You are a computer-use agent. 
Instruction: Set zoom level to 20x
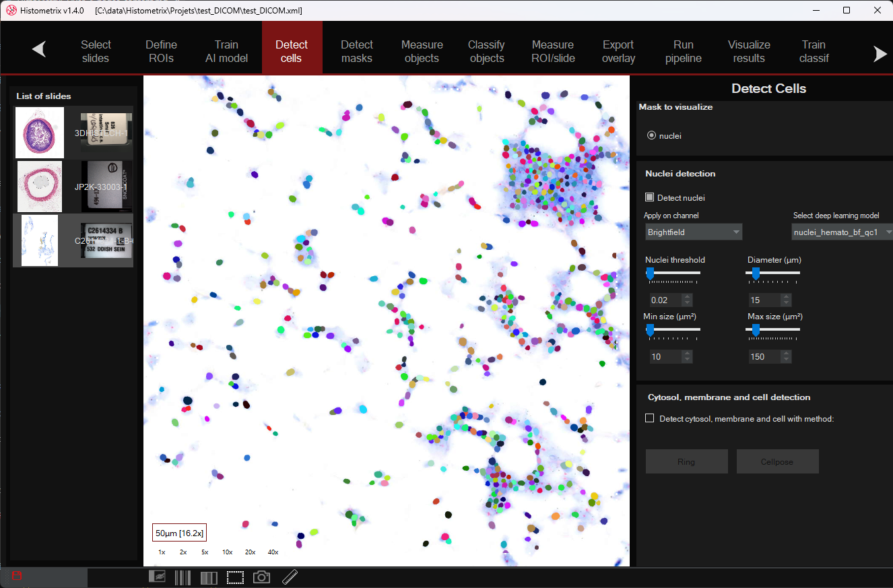[250, 552]
